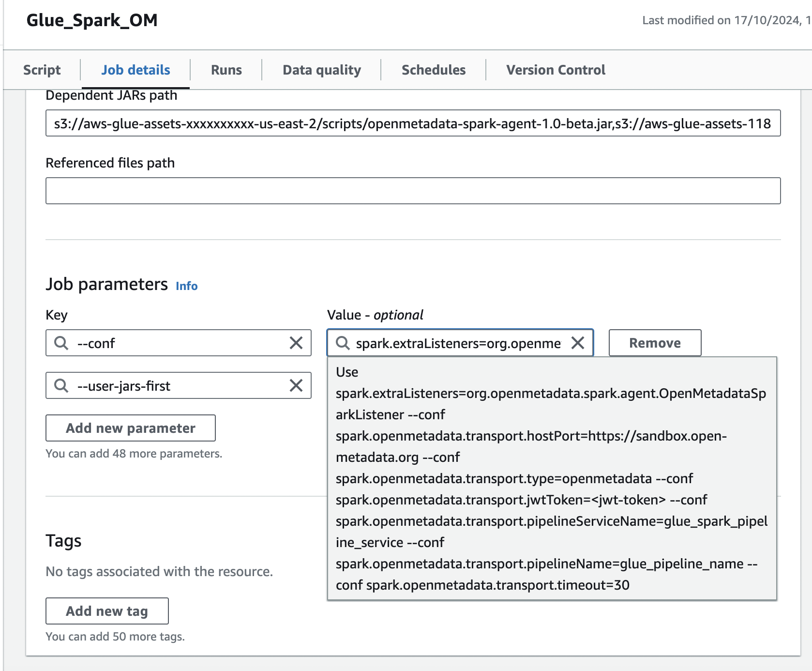
Task: Switch to the Script tab
Action: click(x=41, y=70)
